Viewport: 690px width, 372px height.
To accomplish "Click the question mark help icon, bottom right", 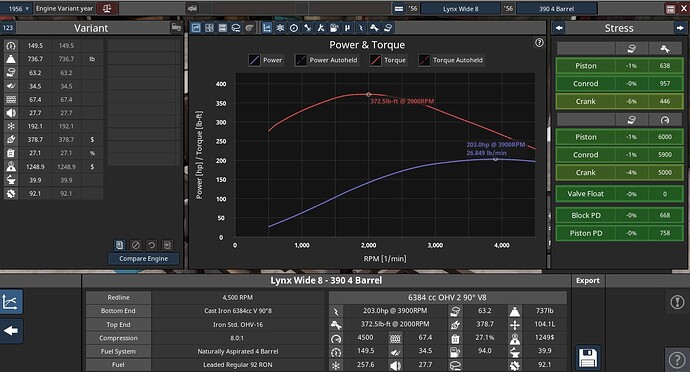I will point(677,360).
